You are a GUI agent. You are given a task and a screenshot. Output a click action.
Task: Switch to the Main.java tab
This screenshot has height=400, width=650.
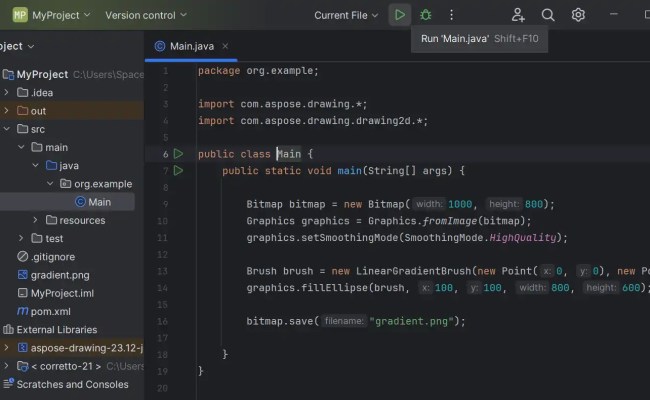pos(192,46)
